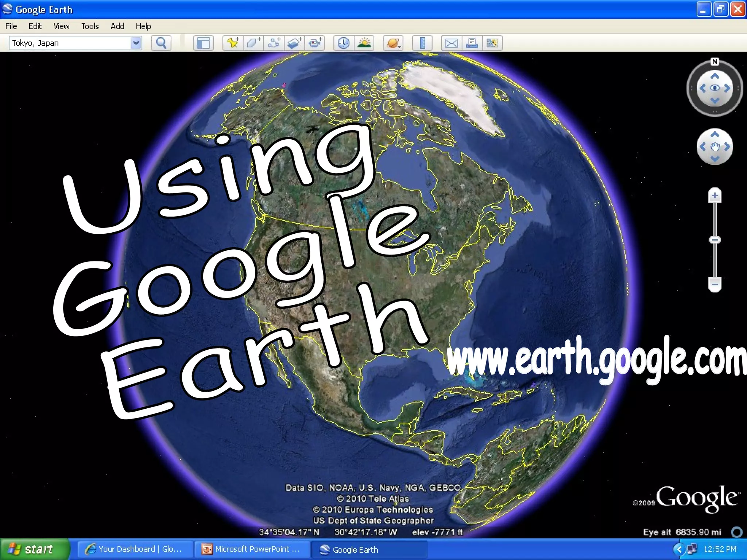Move down with the hand joystick arrow
747x560 pixels.
click(x=715, y=159)
